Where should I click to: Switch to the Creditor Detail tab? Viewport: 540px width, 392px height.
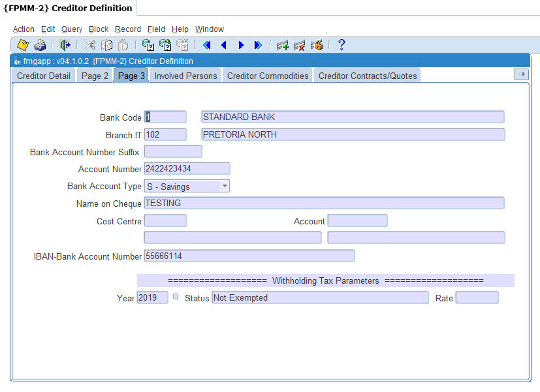click(x=44, y=76)
